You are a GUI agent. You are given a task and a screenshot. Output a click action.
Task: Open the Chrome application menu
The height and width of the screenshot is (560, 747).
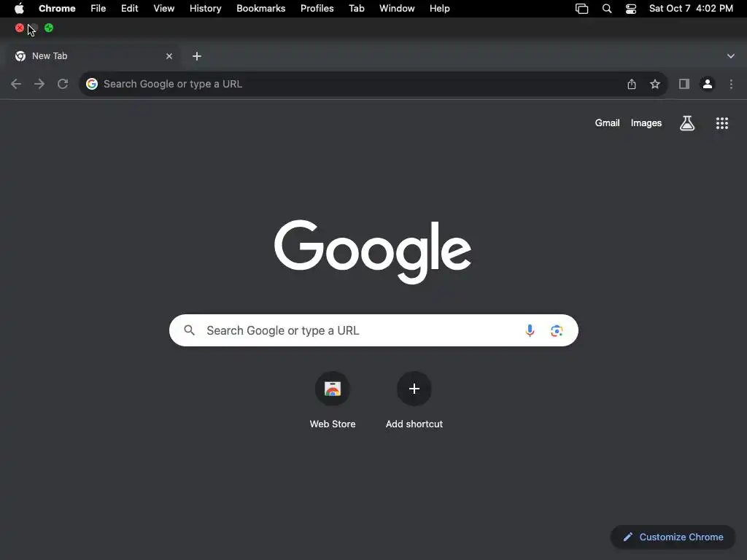tap(57, 9)
